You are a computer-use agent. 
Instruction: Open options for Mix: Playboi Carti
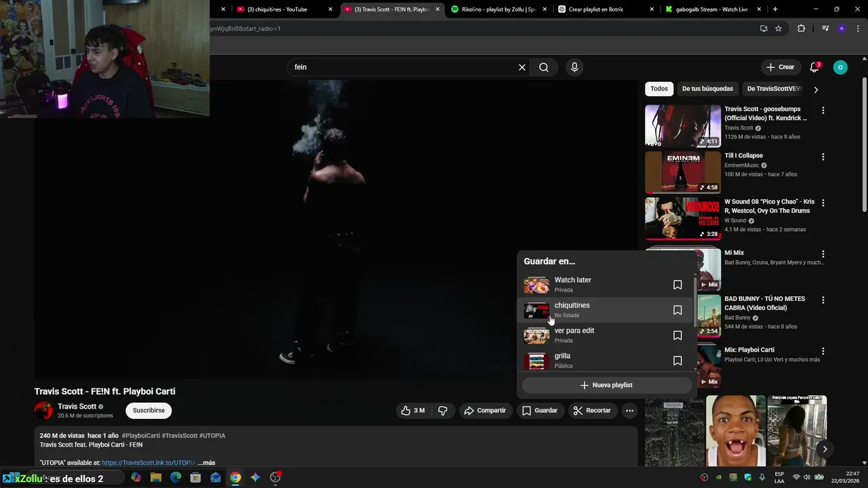pyautogui.click(x=823, y=351)
